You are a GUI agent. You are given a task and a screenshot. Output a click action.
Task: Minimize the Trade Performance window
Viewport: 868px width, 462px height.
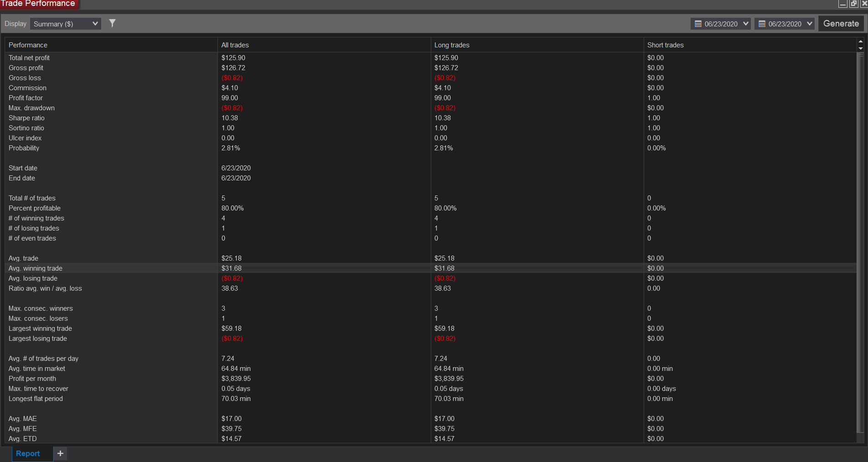click(842, 4)
